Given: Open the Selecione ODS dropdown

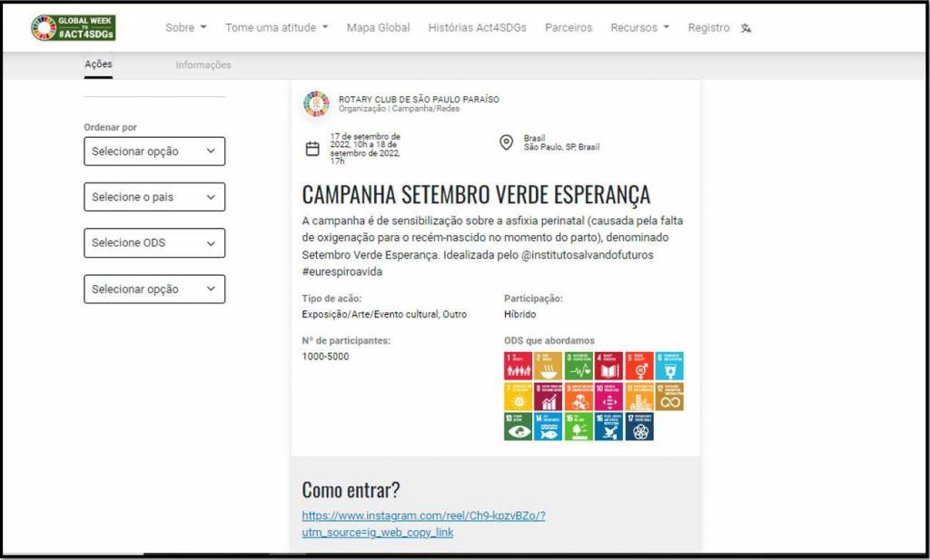Looking at the screenshot, I should (154, 243).
